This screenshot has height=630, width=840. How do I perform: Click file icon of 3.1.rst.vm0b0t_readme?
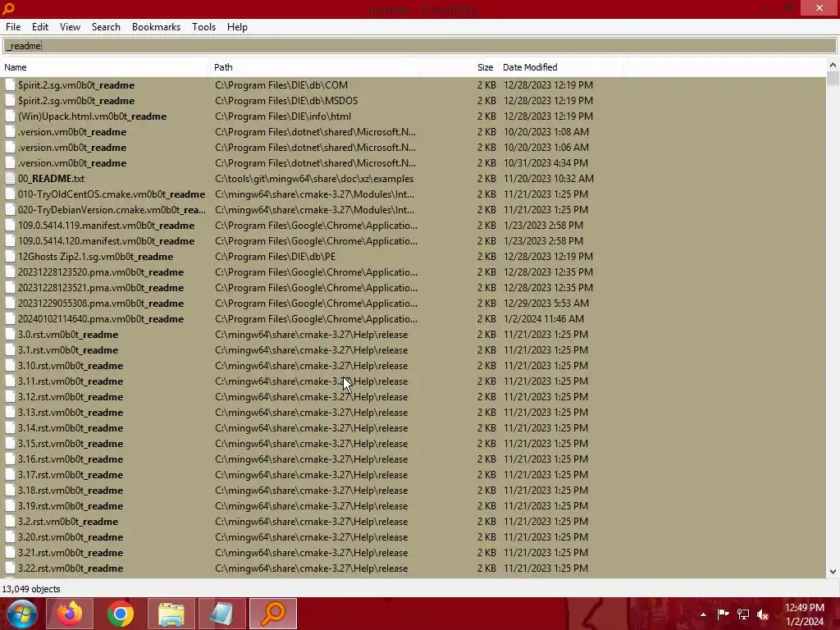[x=10, y=349]
